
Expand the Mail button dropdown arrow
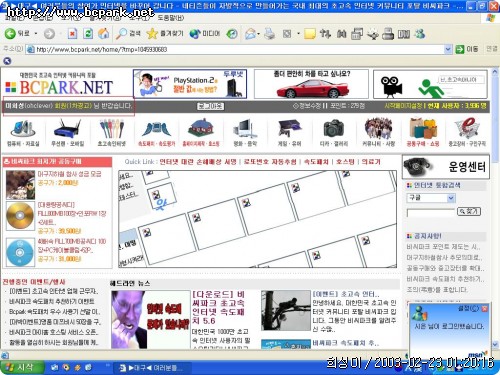point(259,34)
